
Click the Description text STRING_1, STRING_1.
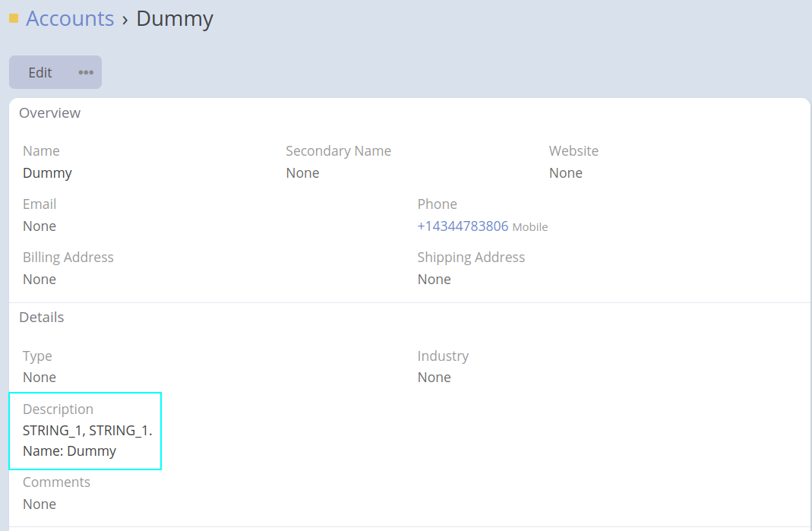(x=87, y=431)
